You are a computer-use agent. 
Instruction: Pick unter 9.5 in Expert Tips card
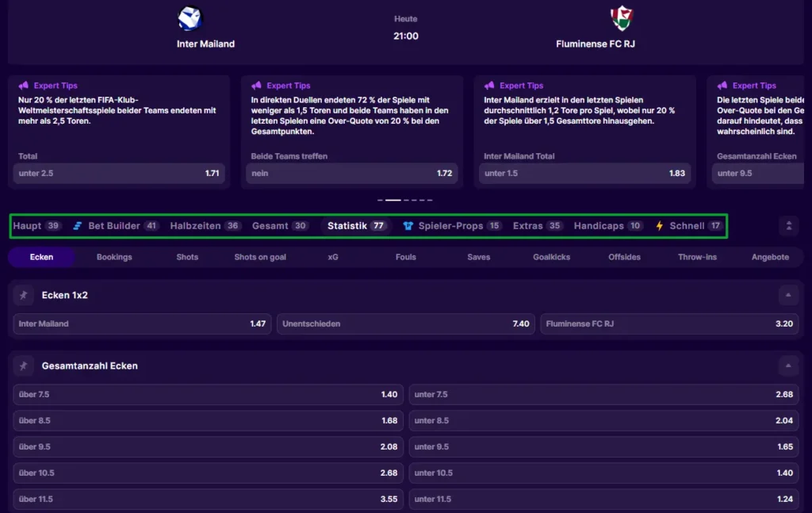click(x=758, y=174)
